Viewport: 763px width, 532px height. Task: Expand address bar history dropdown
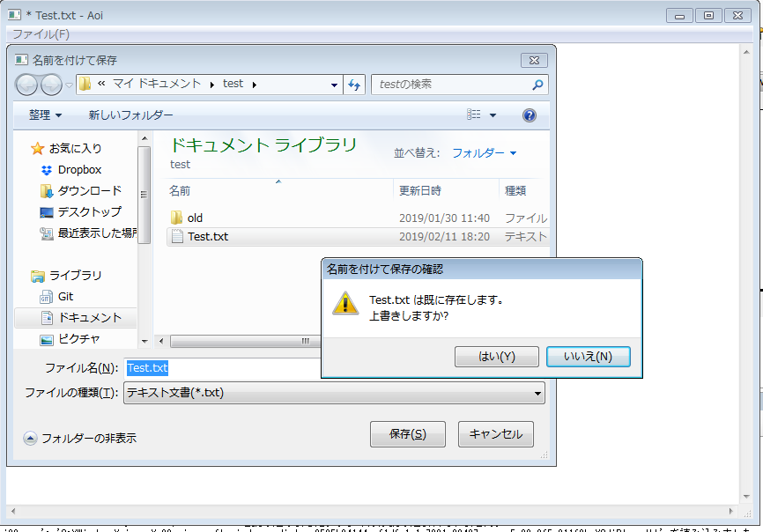[x=334, y=85]
